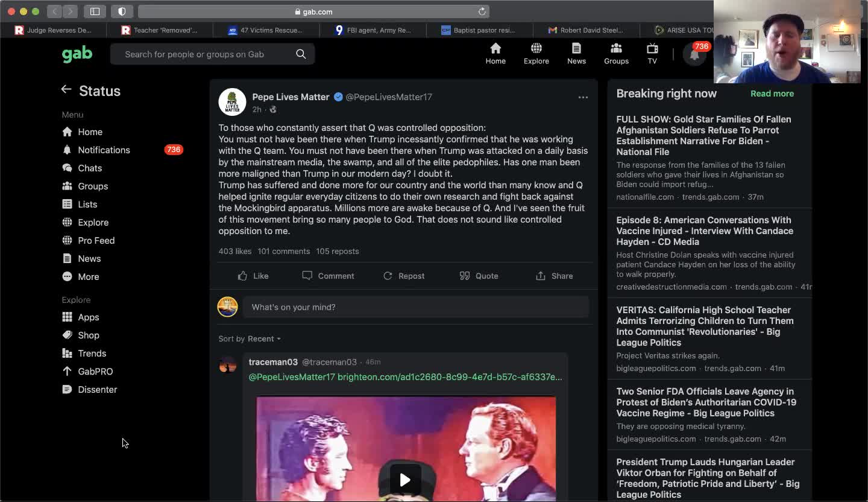Viewport: 868px width, 502px height.
Task: Comment on the post
Action: tap(328, 276)
